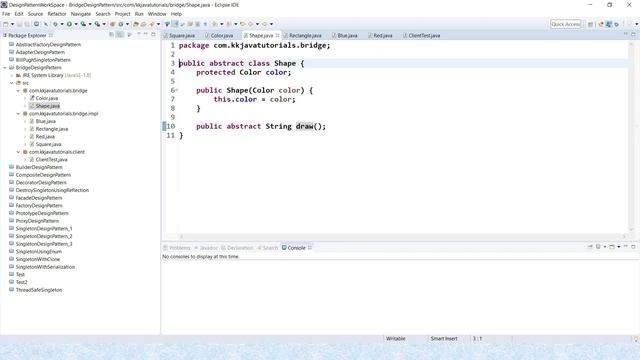
Task: Toggle Link with Editor in Package Explorer
Action: click(x=120, y=35)
